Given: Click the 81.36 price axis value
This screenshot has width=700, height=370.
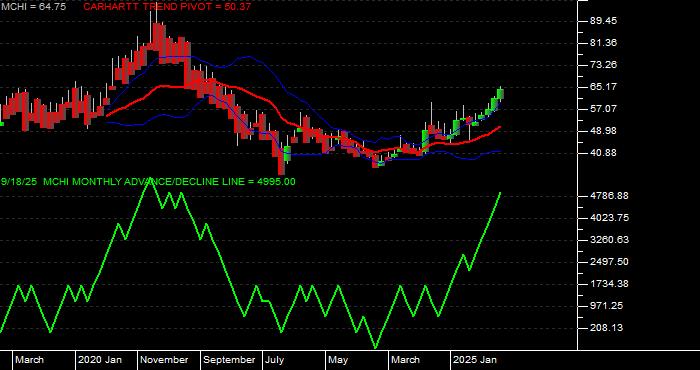Looking at the screenshot, I should point(603,43).
